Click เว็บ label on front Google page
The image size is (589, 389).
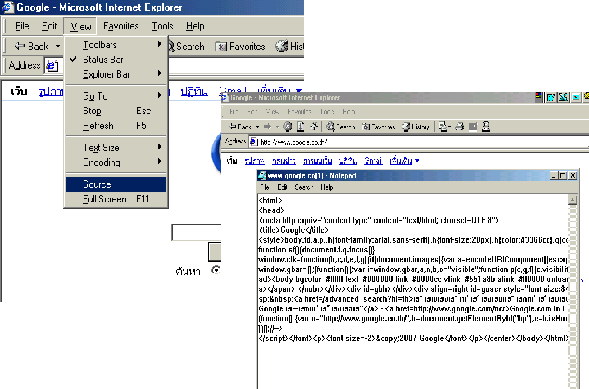(x=19, y=91)
